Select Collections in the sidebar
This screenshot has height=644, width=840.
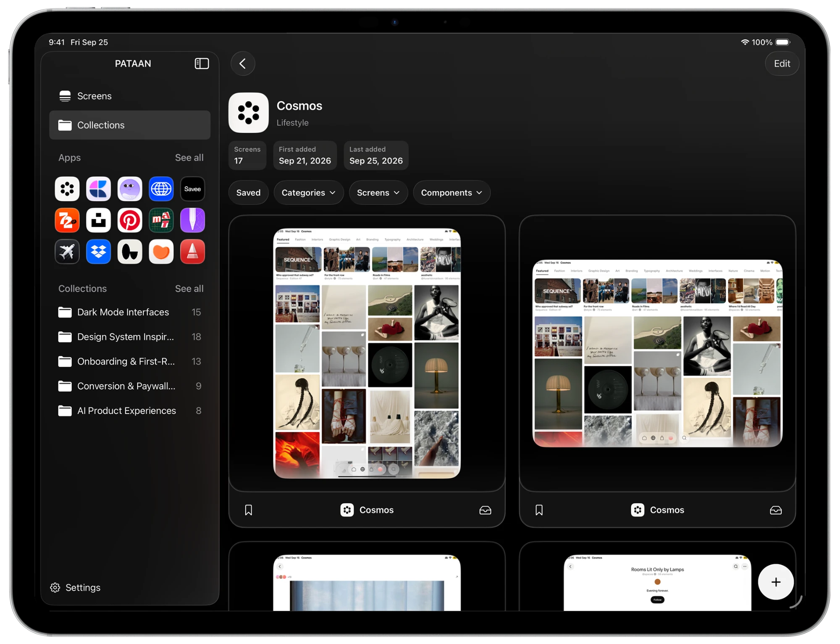[x=130, y=125]
